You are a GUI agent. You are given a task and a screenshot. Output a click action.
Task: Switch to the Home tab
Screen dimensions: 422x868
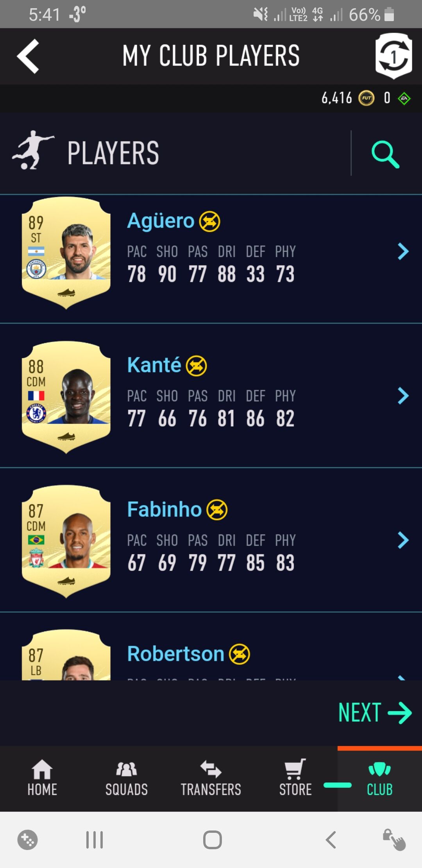coord(42,778)
